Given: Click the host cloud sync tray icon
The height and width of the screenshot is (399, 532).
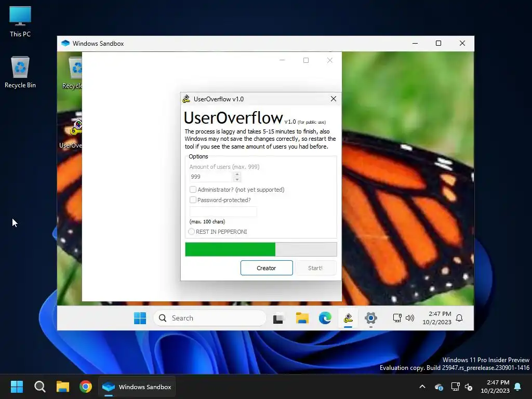Looking at the screenshot, I should 438,387.
